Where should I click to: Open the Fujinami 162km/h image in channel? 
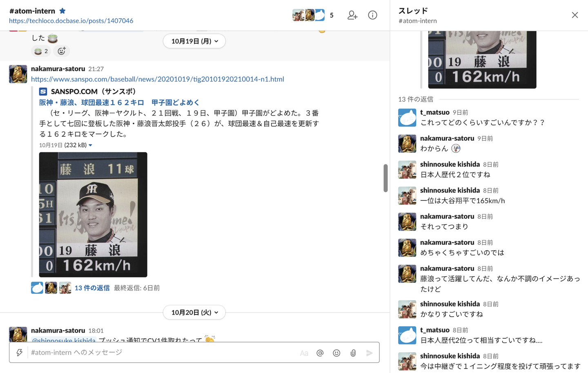[93, 215]
